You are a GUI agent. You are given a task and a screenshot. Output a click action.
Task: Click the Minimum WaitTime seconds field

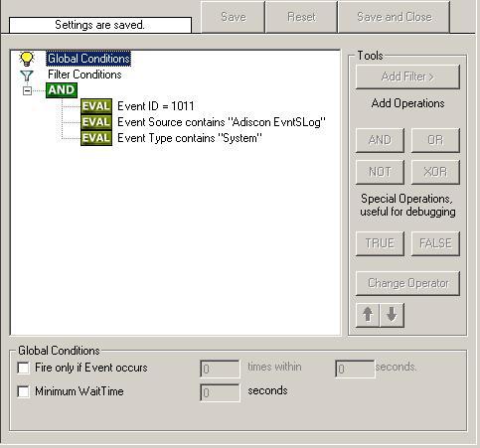[220, 392]
